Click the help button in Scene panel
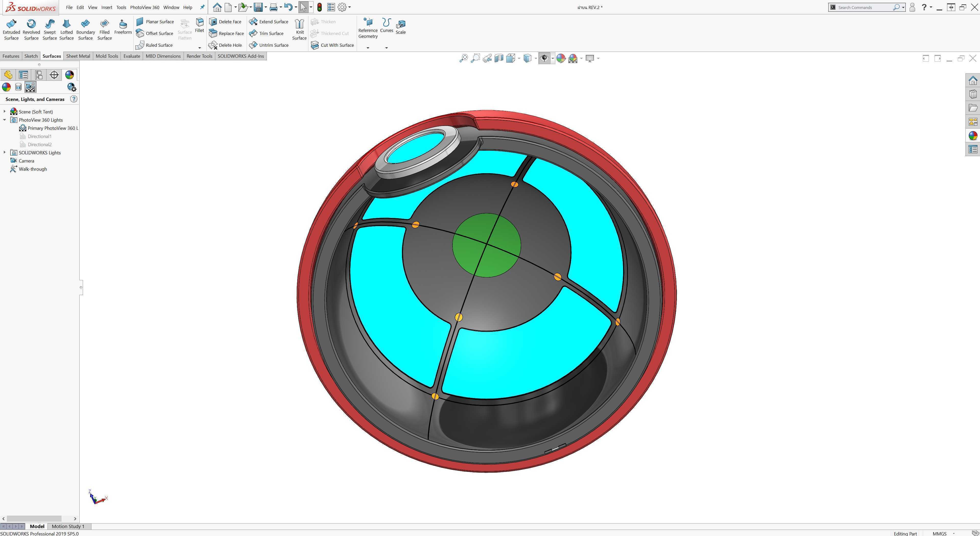The width and height of the screenshot is (980, 536). 74,99
